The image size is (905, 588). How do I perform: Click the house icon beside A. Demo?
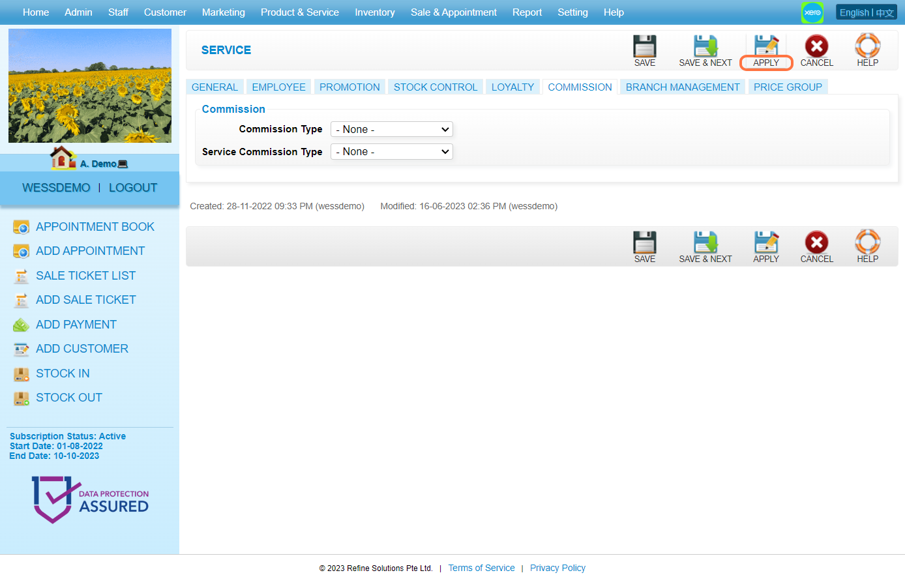pos(63,158)
